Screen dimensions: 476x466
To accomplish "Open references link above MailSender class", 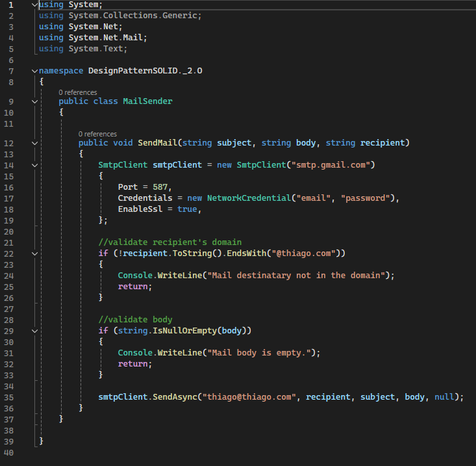I will click(77, 92).
